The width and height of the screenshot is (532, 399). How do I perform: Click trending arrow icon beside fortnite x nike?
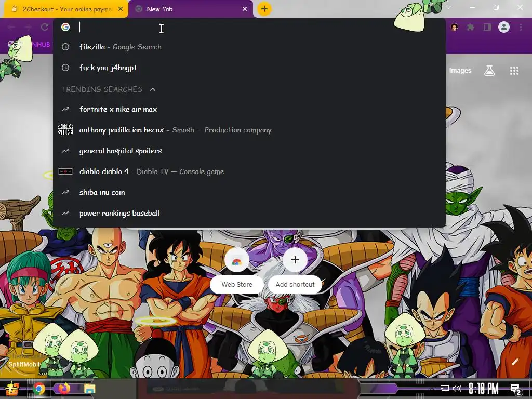pos(65,109)
